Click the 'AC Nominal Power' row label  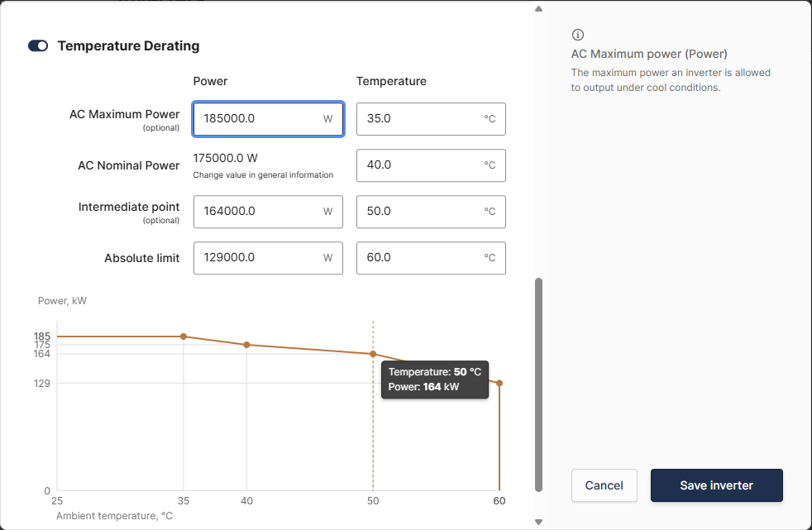pyautogui.click(x=128, y=165)
